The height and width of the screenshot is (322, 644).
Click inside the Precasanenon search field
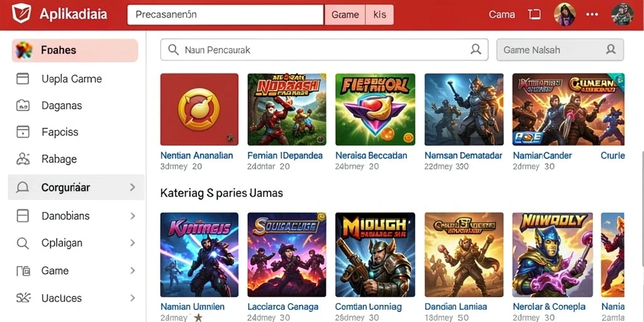226,15
